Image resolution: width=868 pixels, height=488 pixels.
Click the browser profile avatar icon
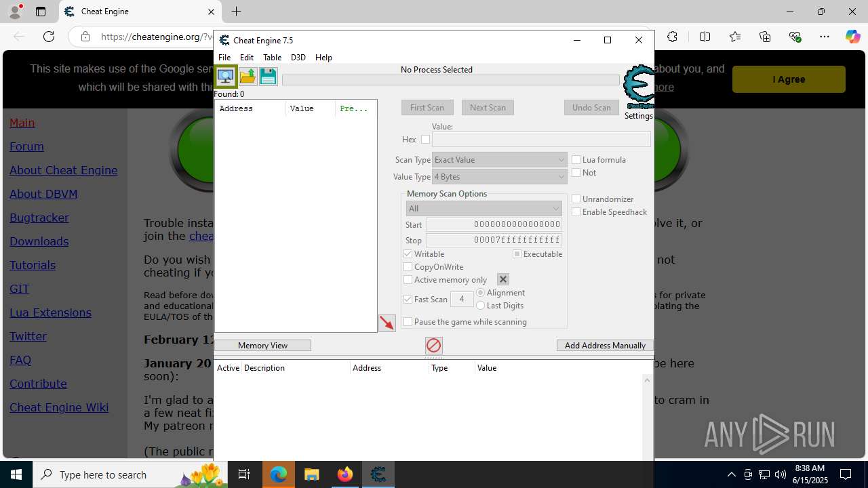tap(15, 12)
